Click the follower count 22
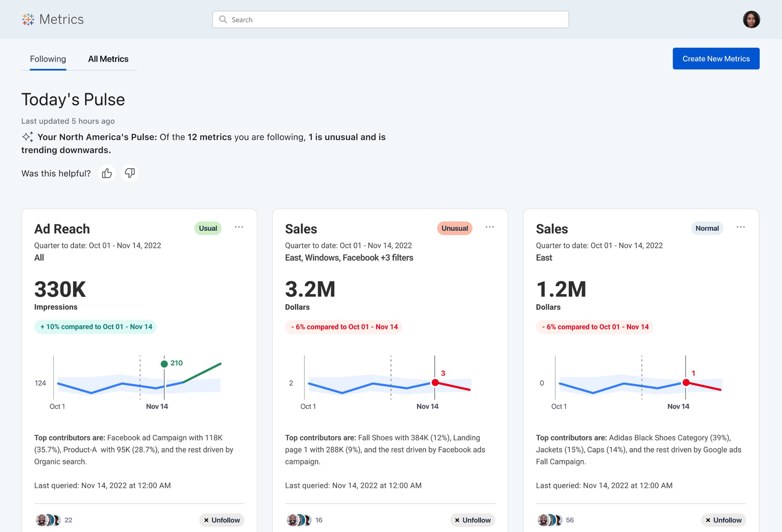 [68, 520]
